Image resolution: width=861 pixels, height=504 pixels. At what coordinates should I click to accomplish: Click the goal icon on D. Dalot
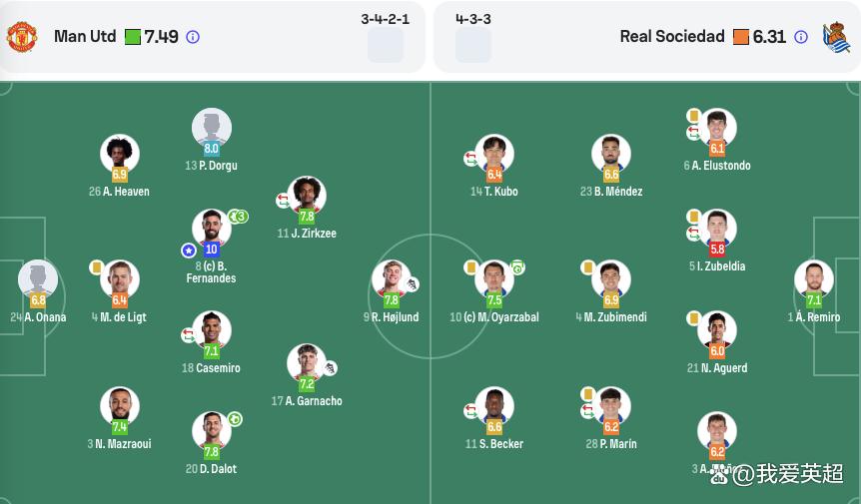pyautogui.click(x=235, y=419)
